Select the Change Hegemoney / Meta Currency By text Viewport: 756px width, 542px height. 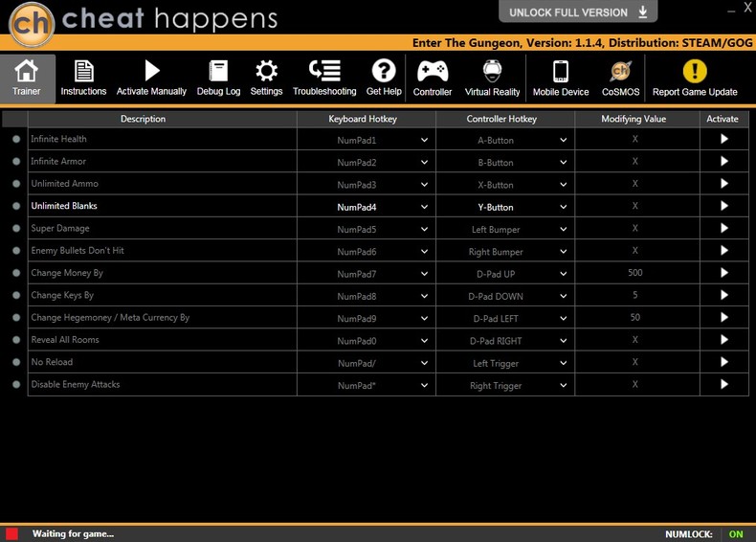pyautogui.click(x=110, y=318)
